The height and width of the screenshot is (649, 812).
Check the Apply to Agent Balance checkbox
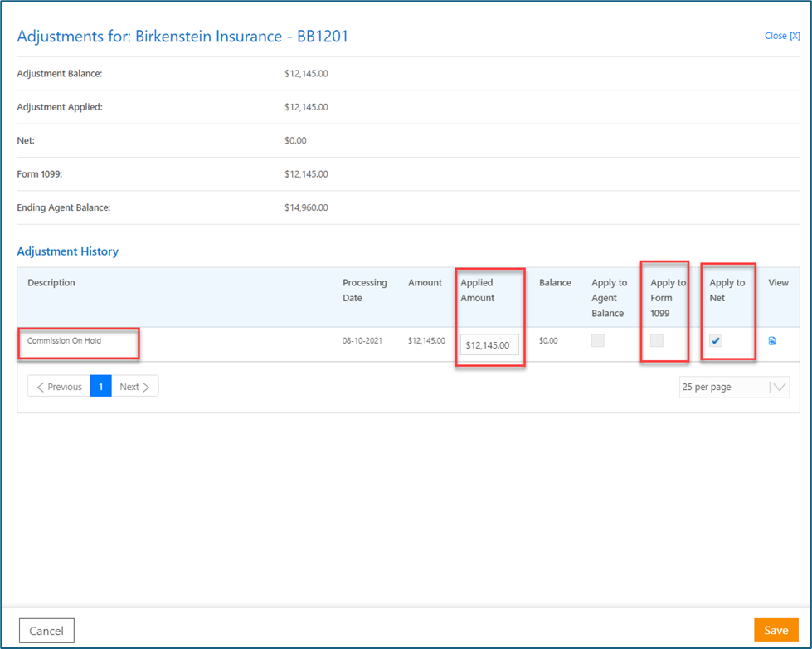(x=597, y=341)
